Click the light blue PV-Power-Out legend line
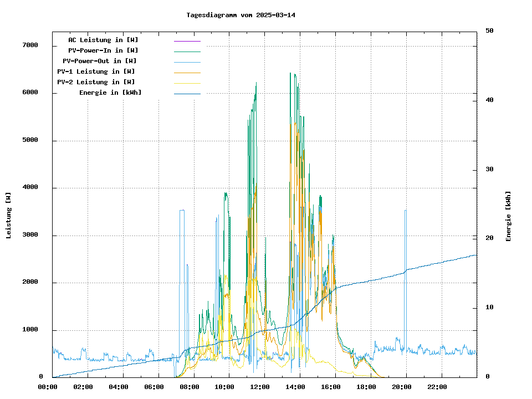The height and width of the screenshot is (399, 532). [187, 62]
